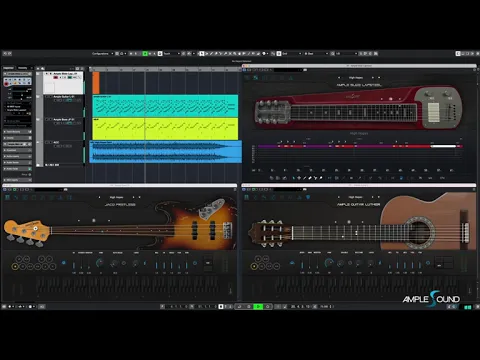The image size is (480, 360).
Task: Load the next preset in Lap Steel plugin
Action: (x=373, y=78)
